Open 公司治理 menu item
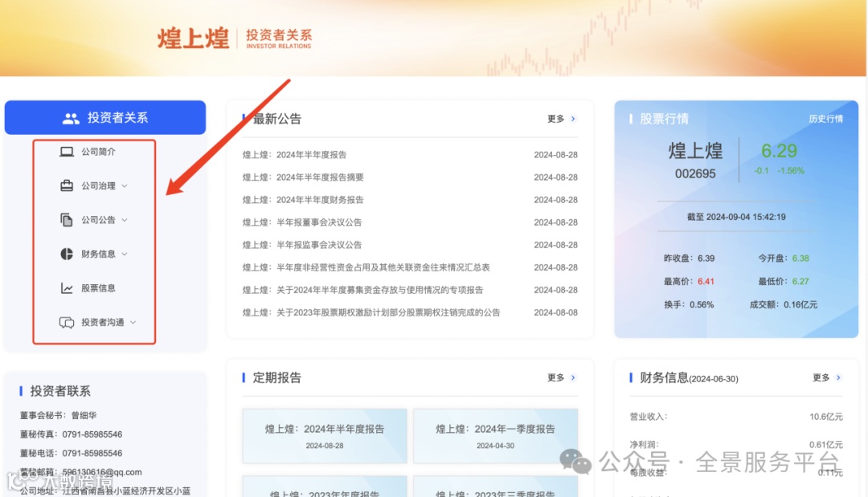 (x=99, y=185)
